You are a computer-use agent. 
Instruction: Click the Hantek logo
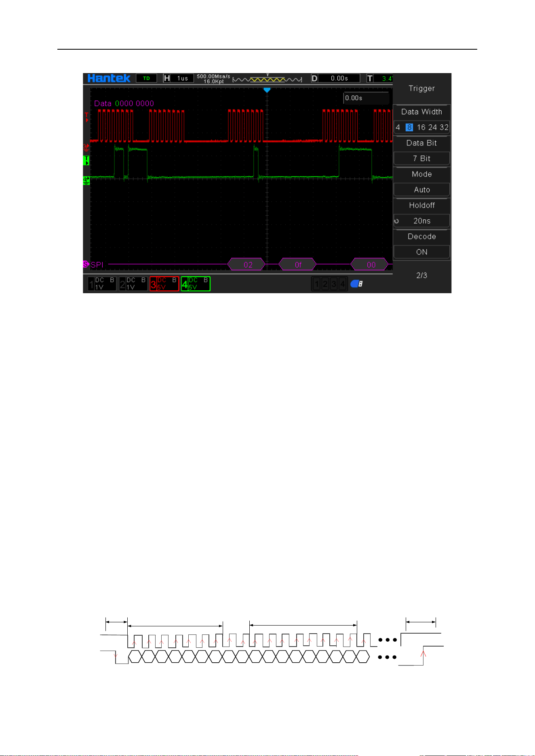point(109,78)
